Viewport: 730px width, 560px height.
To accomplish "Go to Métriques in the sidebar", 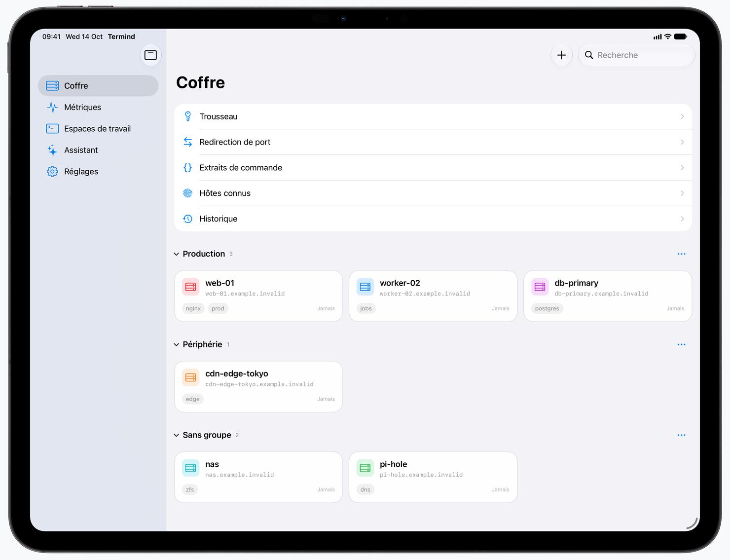I will click(x=98, y=107).
